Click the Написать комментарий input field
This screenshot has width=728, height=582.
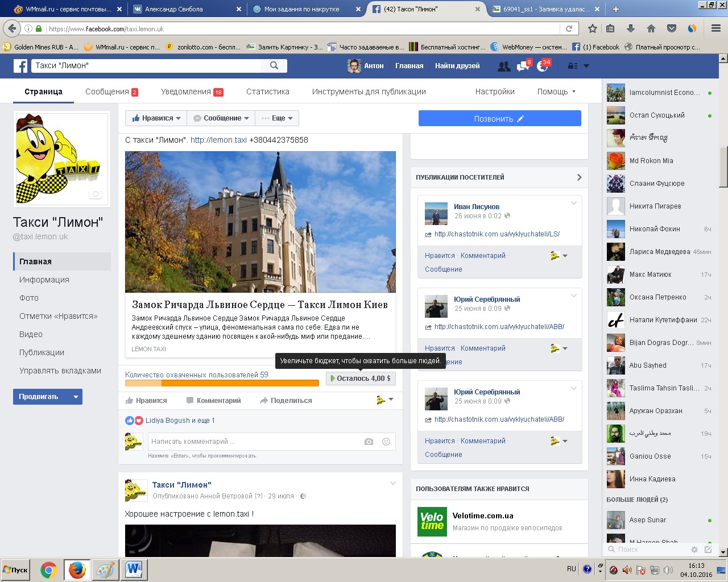pyautogui.click(x=254, y=442)
